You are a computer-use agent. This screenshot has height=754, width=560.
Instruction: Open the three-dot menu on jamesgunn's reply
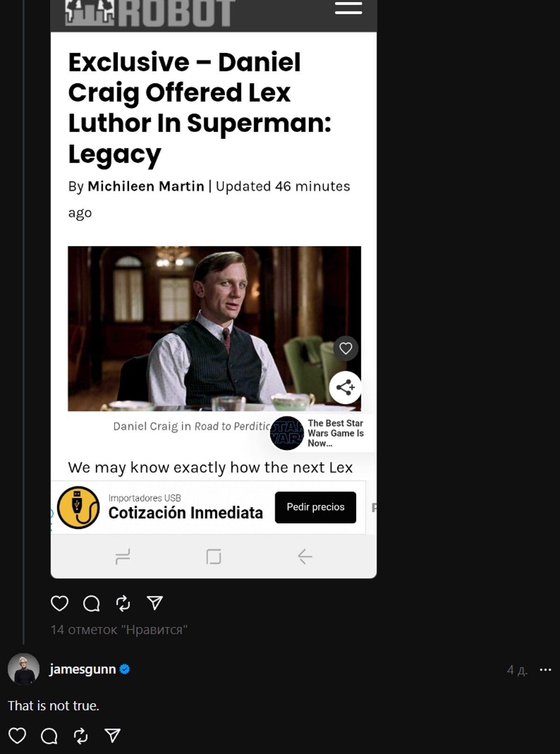[545, 670]
